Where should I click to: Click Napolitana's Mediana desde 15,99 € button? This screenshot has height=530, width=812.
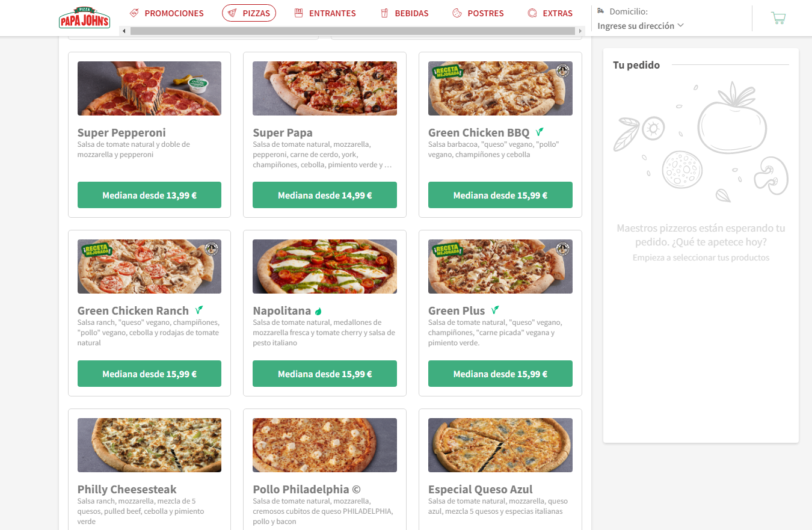click(x=325, y=374)
